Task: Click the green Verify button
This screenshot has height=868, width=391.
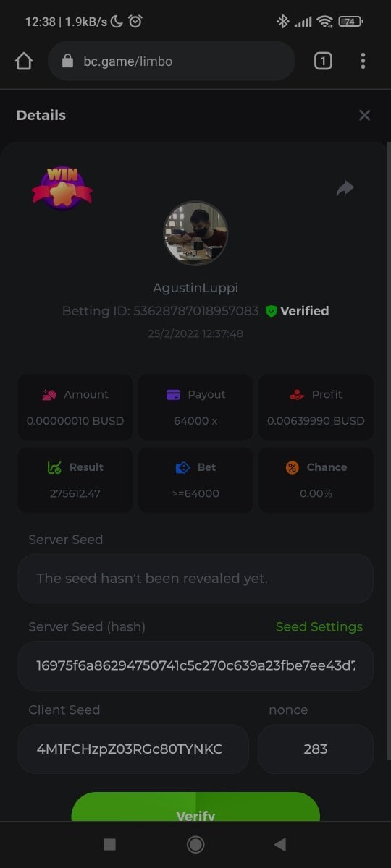Action: pos(195,808)
